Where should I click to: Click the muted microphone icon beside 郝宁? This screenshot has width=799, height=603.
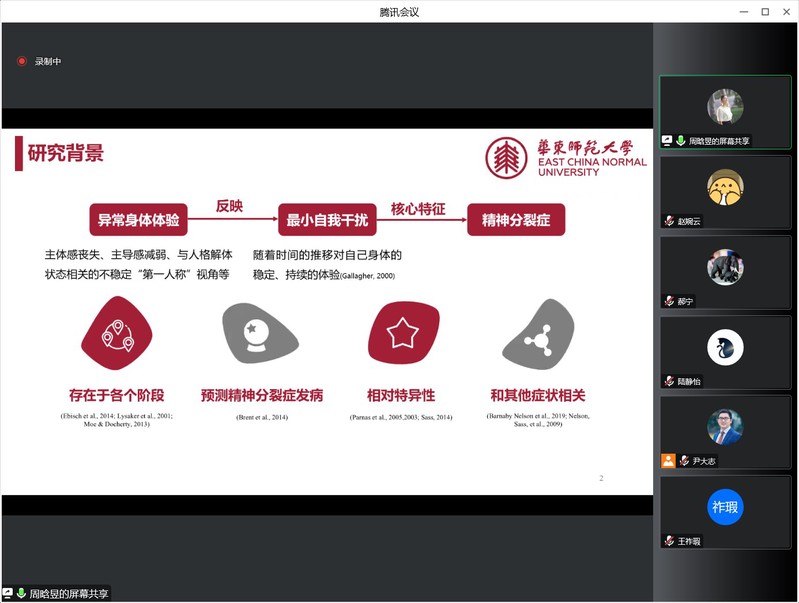point(669,301)
